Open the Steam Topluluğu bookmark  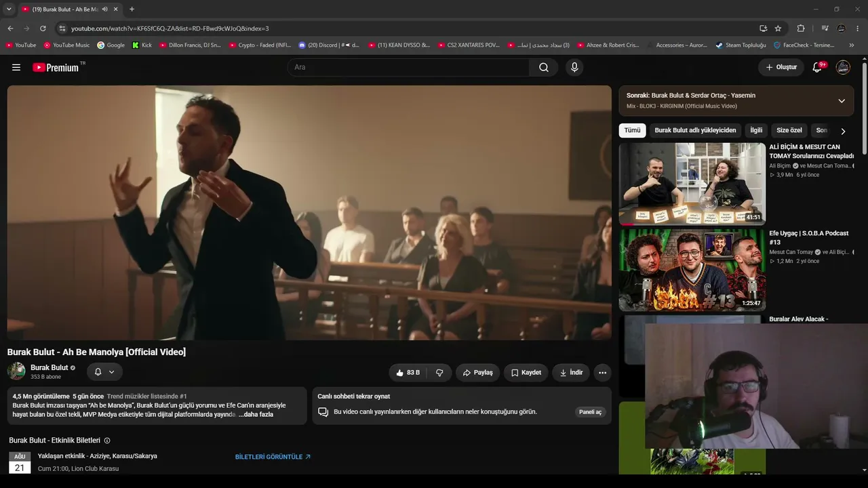[x=741, y=45]
